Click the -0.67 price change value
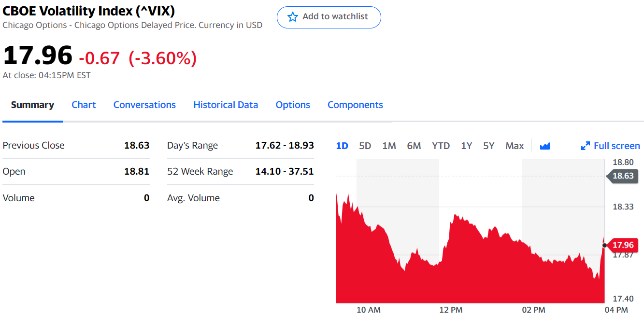Screen dimensions: 644x317 pyautogui.click(x=99, y=58)
